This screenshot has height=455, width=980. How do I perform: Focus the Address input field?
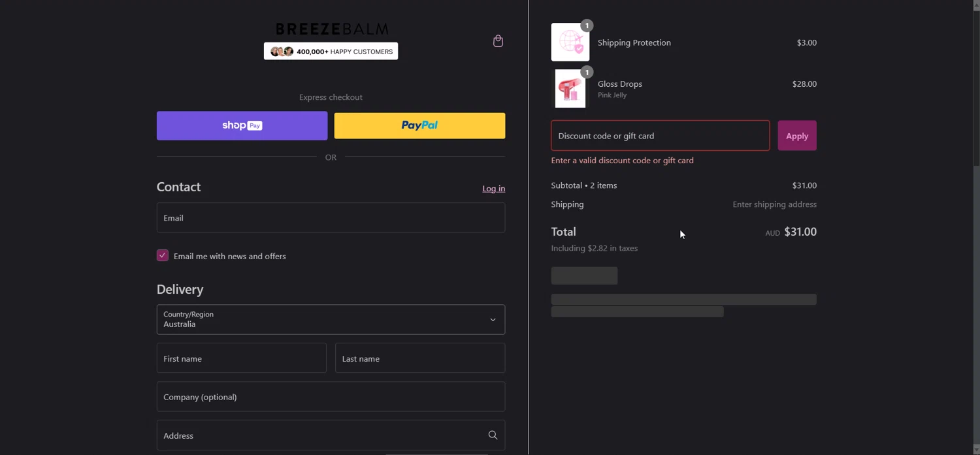click(x=331, y=435)
